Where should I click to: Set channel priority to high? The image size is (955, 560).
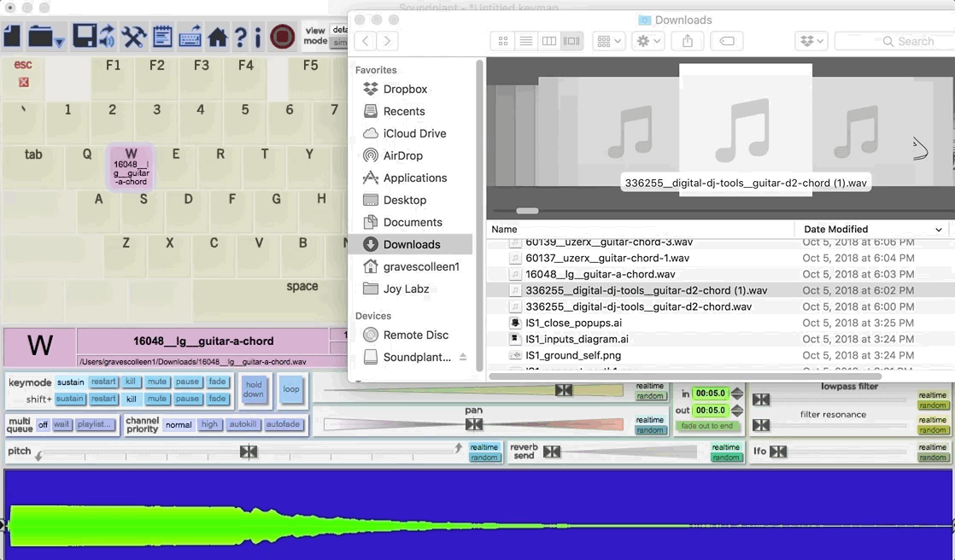click(209, 424)
